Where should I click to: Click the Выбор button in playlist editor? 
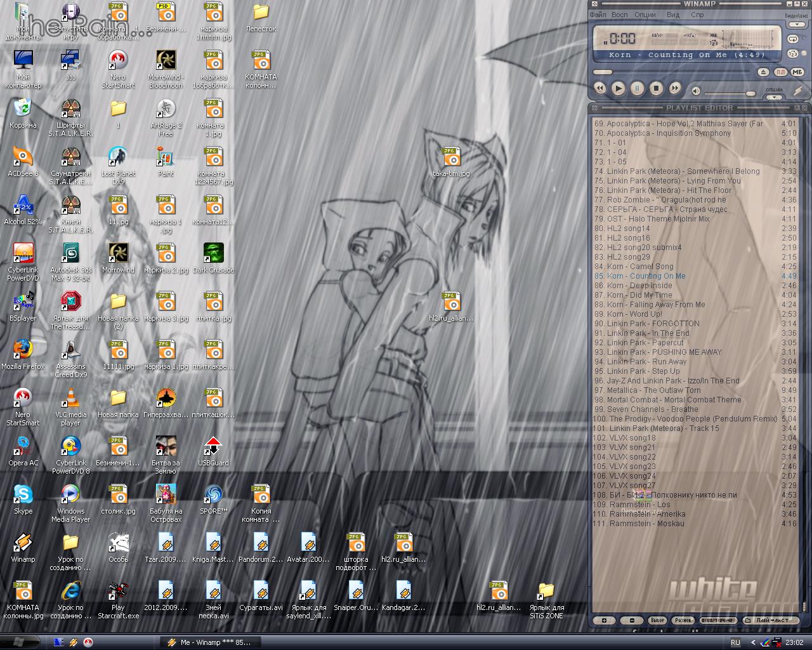pos(657,620)
